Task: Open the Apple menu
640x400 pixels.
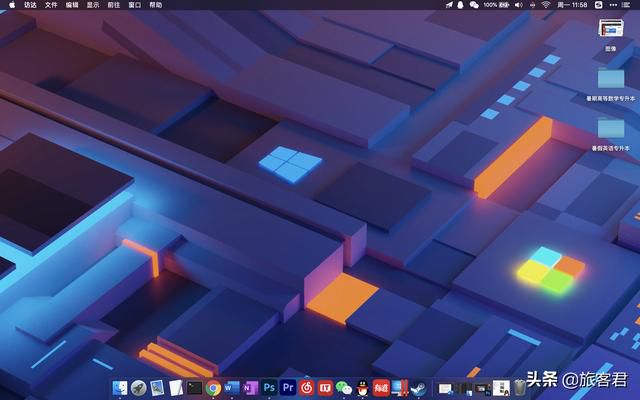Action: tap(12, 5)
